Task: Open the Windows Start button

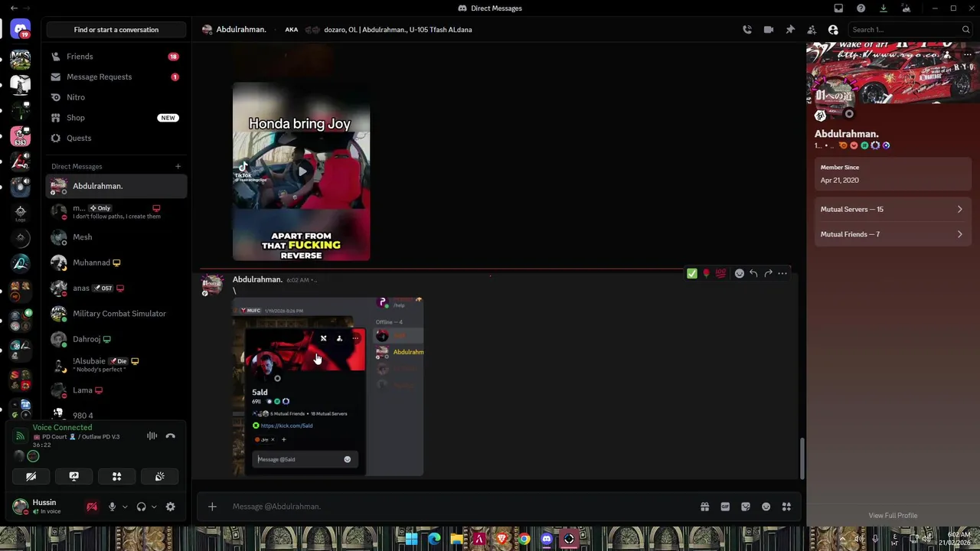Action: pyautogui.click(x=411, y=539)
